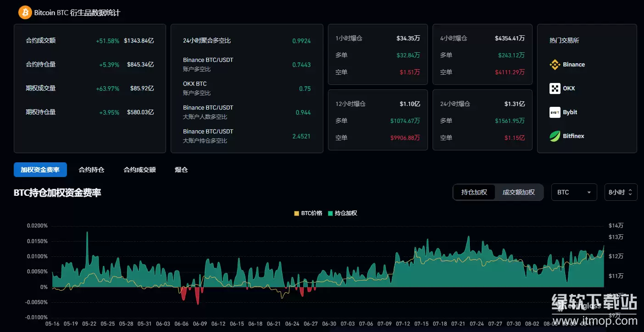The image size is (644, 332).
Task: Click the Bitcoin logo in the page header
Action: tap(25, 12)
